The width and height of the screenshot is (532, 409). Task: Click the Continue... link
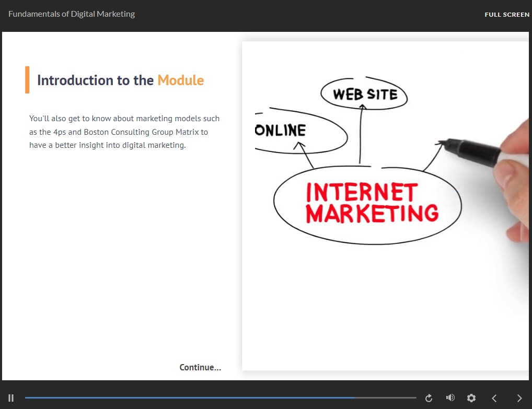[x=200, y=367]
